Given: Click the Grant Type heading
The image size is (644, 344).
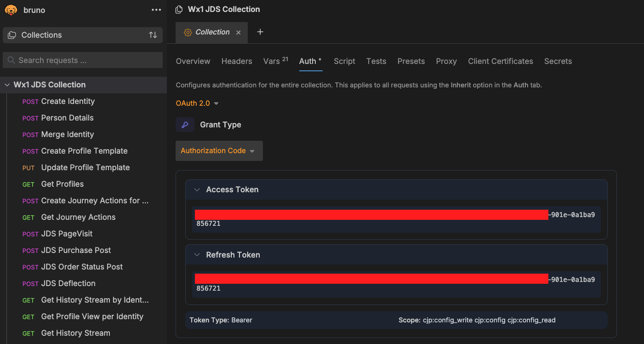Looking at the screenshot, I should point(221,125).
